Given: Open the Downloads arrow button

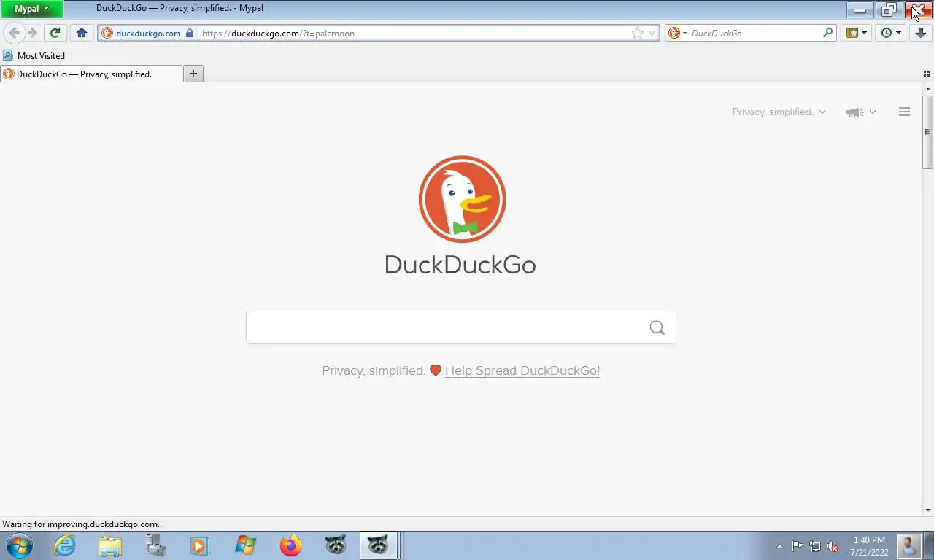Looking at the screenshot, I should tap(921, 33).
